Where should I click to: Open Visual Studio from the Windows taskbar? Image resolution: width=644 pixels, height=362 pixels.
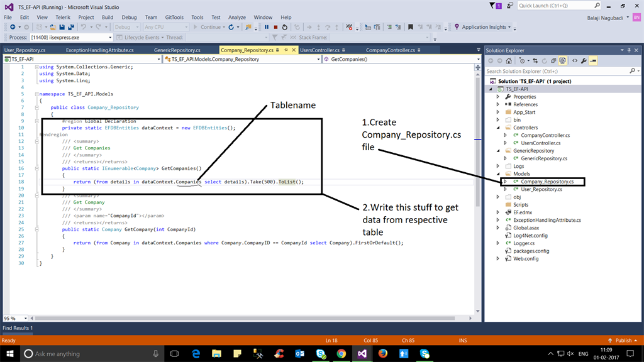click(x=362, y=354)
